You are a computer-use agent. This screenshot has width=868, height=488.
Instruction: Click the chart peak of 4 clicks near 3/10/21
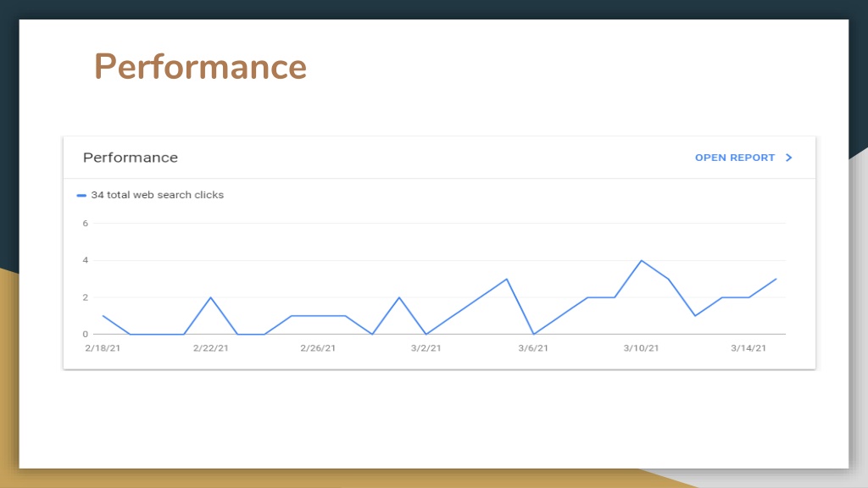pyautogui.click(x=641, y=261)
